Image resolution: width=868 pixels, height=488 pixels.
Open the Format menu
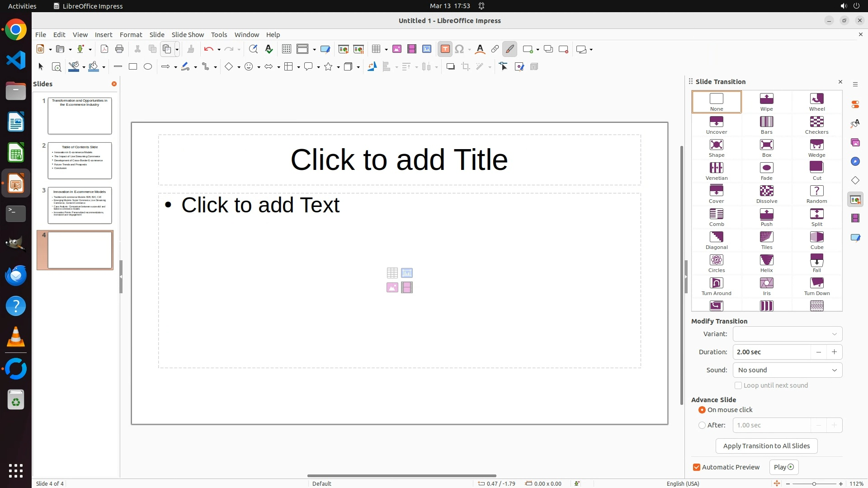click(x=131, y=35)
